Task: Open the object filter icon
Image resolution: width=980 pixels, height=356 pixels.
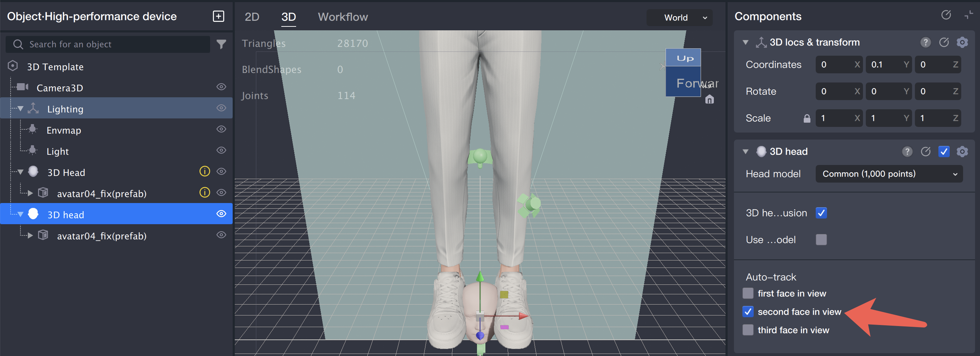Action: tap(221, 44)
